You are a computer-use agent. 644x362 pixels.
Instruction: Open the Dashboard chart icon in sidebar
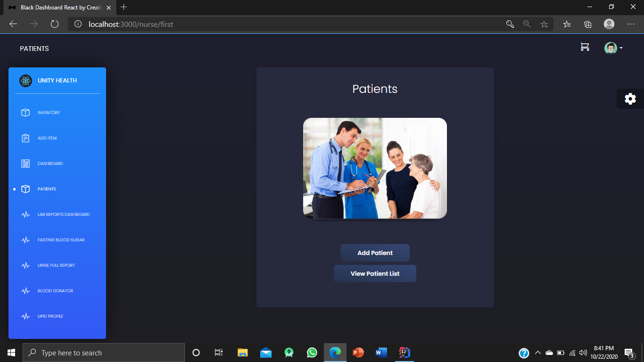[25, 164]
